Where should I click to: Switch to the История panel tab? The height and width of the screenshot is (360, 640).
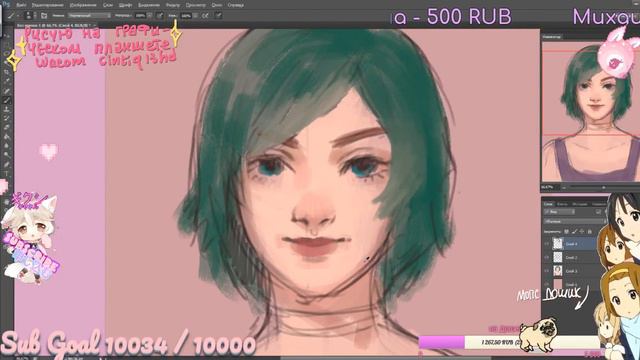click(x=580, y=204)
